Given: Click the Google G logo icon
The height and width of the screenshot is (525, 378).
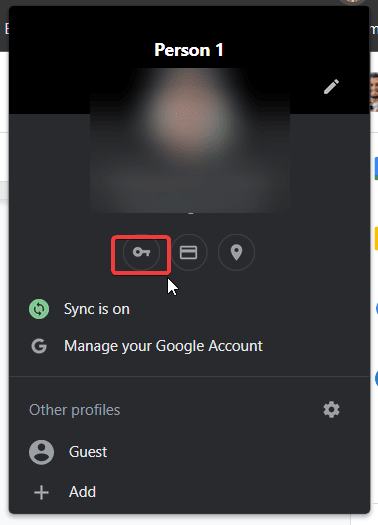Looking at the screenshot, I should 39,346.
